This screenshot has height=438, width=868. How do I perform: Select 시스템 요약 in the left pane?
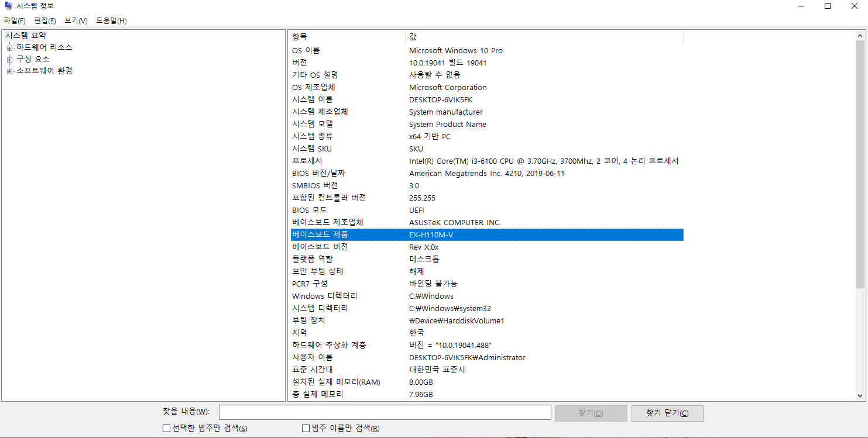pos(26,35)
